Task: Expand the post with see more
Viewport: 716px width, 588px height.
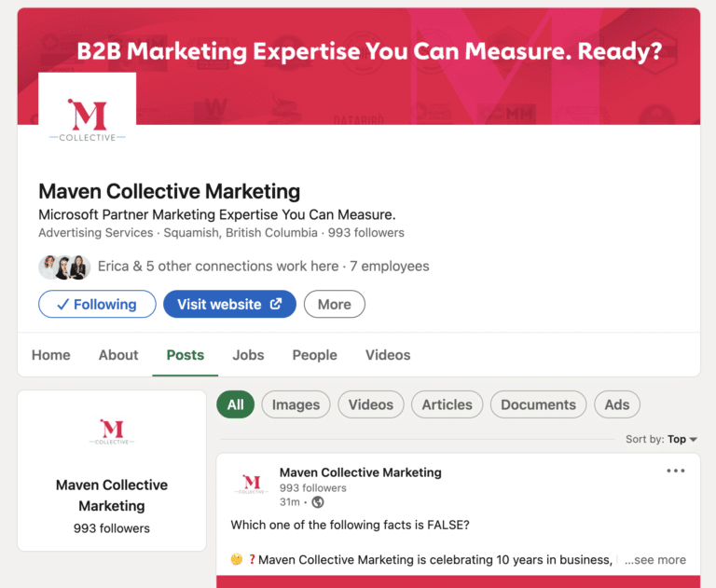Action: click(655, 560)
